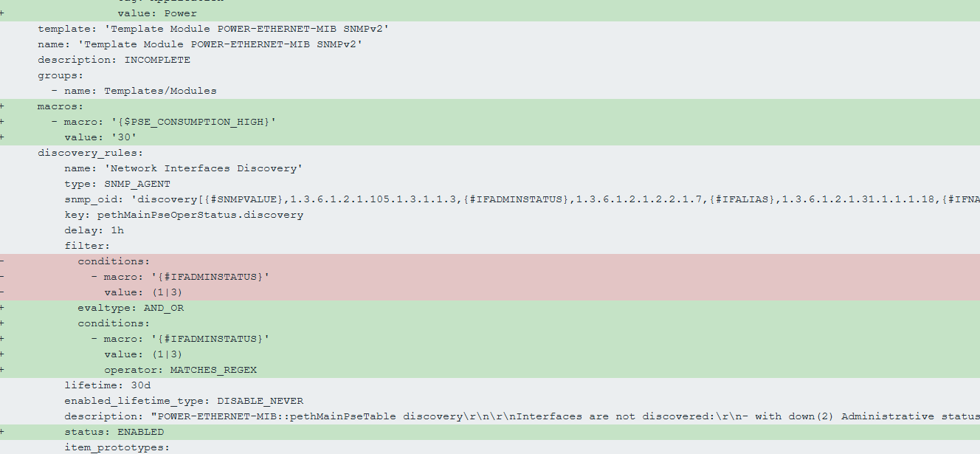Click the 'delay: 1h' line
Viewport: 980px width, 454px height.
(94, 230)
